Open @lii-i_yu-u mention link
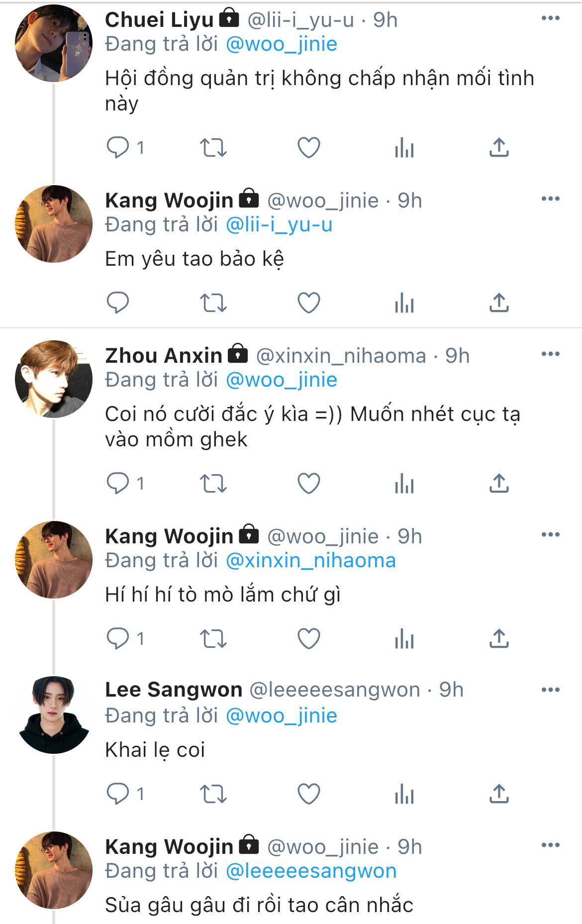Viewport: 582px width, 924px height. click(x=279, y=225)
